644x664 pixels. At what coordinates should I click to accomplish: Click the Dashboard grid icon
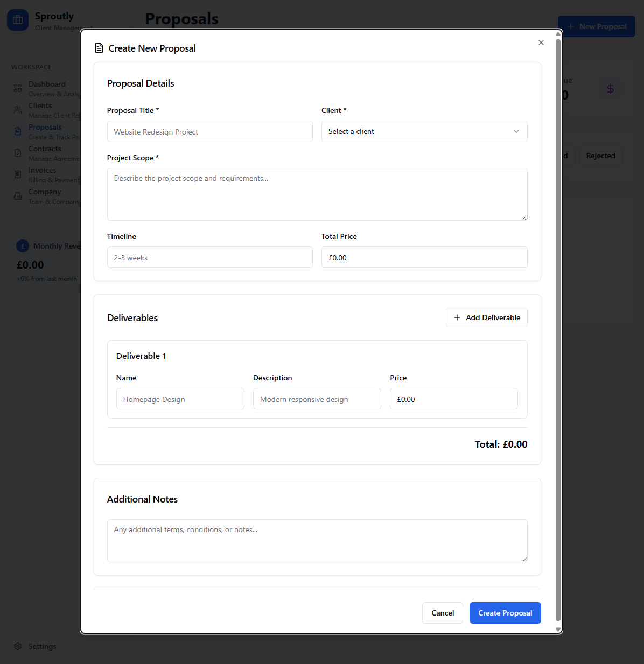pos(18,88)
